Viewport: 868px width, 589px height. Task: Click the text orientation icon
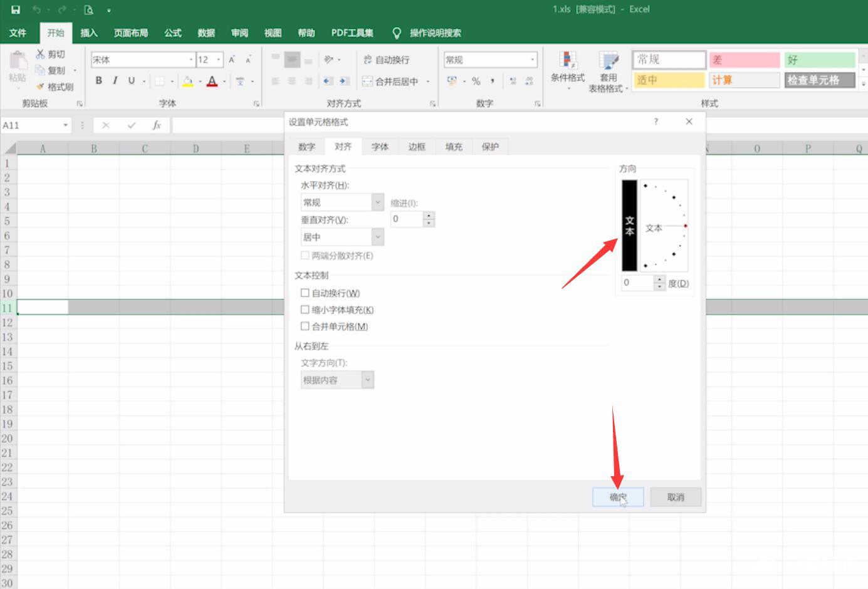[x=328, y=60]
